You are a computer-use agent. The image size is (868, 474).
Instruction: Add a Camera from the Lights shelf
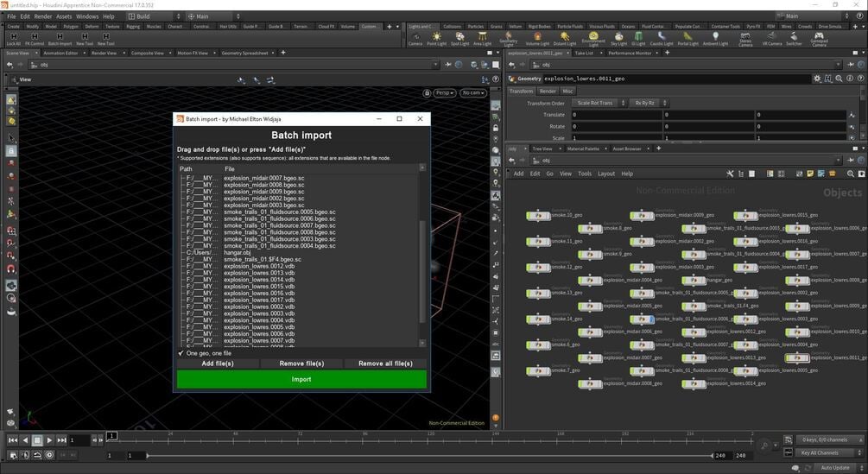point(415,39)
